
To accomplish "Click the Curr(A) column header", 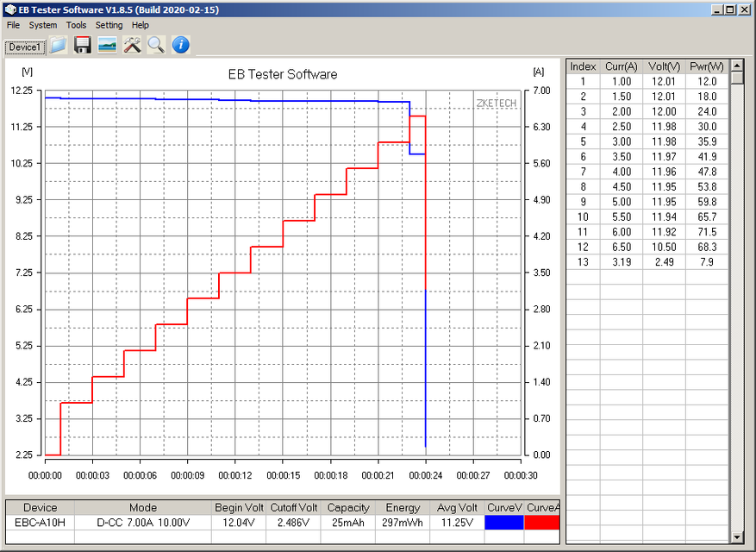I will pyautogui.click(x=622, y=66).
